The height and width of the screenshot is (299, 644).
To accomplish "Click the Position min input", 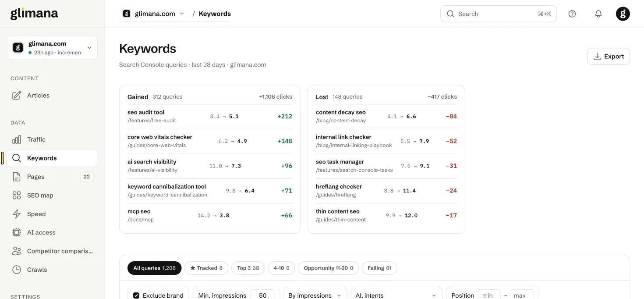I will pyautogui.click(x=489, y=295).
